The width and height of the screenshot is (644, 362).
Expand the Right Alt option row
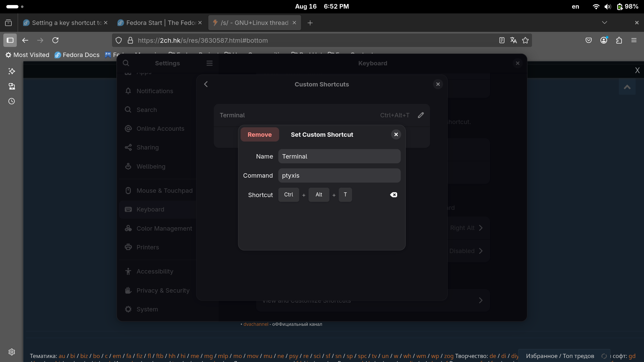tap(466, 228)
